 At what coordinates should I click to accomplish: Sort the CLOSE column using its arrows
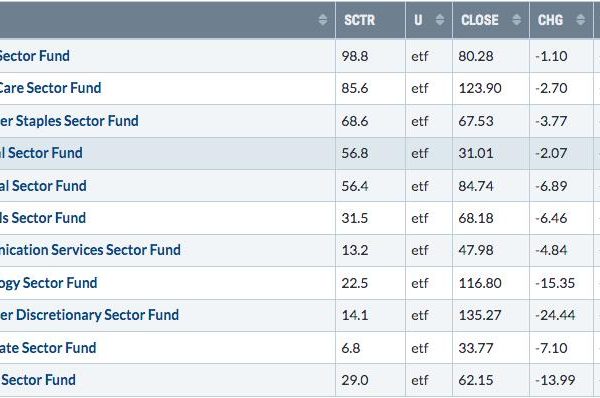[516, 20]
